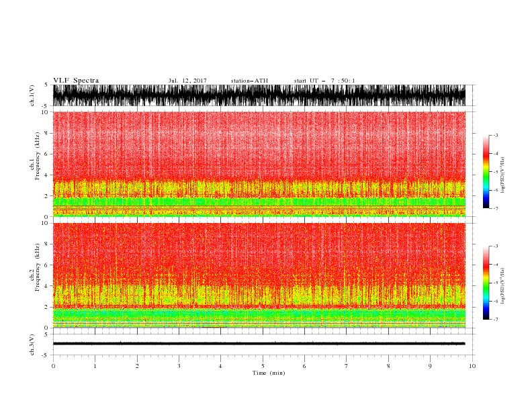Click the ch.3 flat waveform trace
Viewport: 532px width, 411px height.
pos(259,344)
